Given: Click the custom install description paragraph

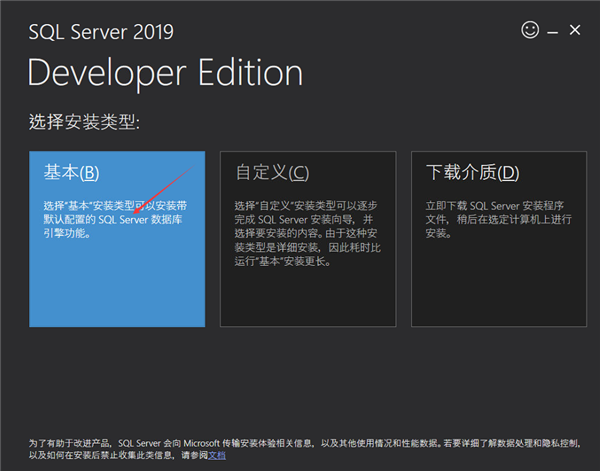Looking at the screenshot, I should tap(304, 232).
